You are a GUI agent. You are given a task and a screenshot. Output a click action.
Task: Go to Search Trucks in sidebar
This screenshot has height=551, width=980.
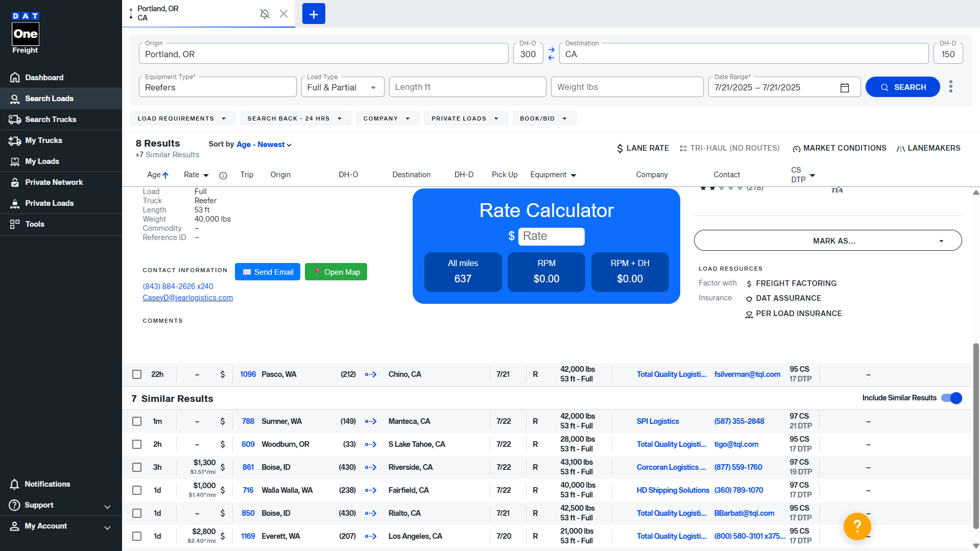click(x=51, y=119)
